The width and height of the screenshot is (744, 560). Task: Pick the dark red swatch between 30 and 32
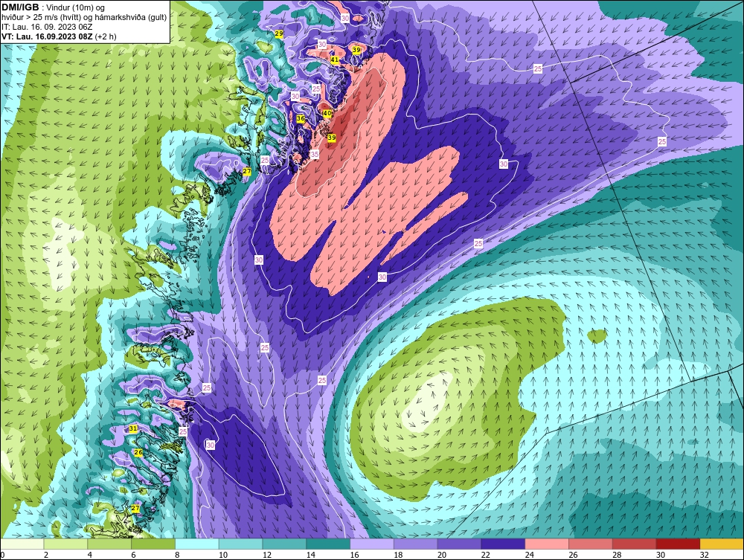pyautogui.click(x=678, y=544)
